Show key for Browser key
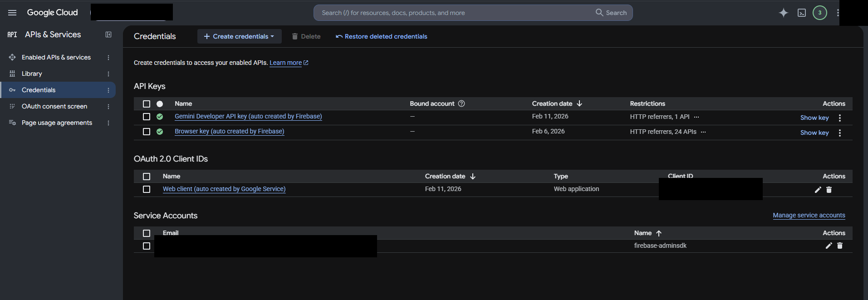 [814, 133]
